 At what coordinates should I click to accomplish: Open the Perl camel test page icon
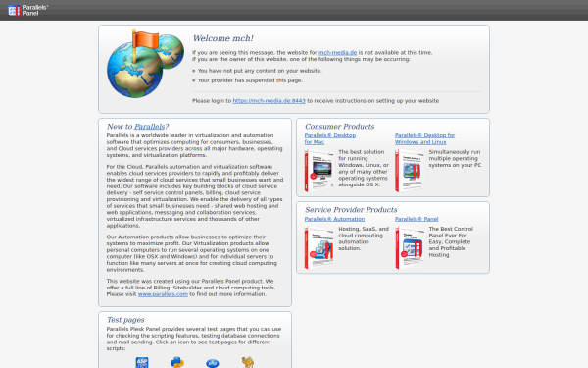(x=248, y=363)
